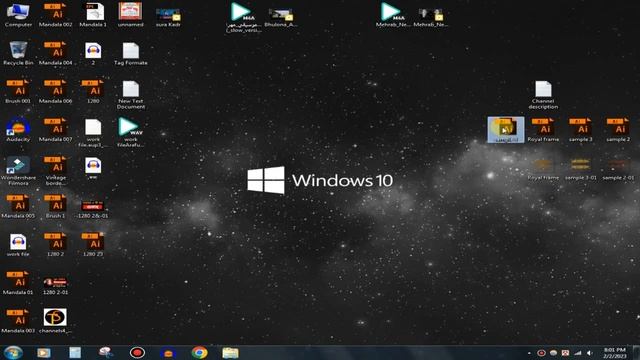
Task: Select the sura Kadr video file
Action: coord(168,17)
